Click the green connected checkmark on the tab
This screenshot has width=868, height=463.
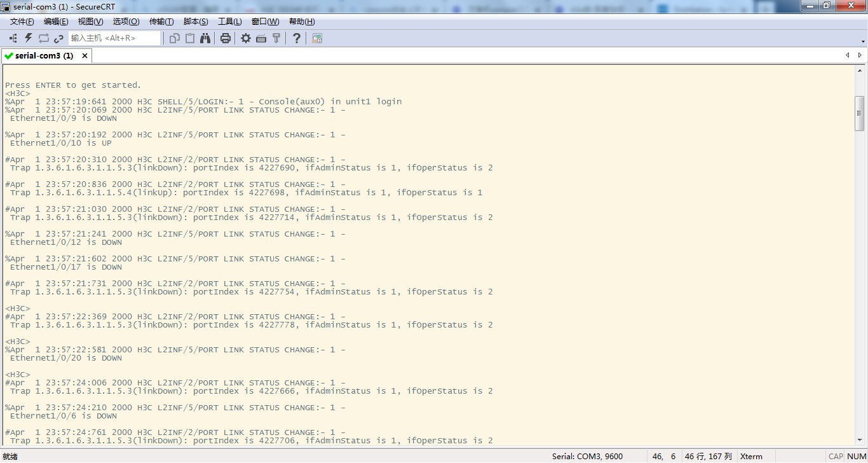point(9,56)
